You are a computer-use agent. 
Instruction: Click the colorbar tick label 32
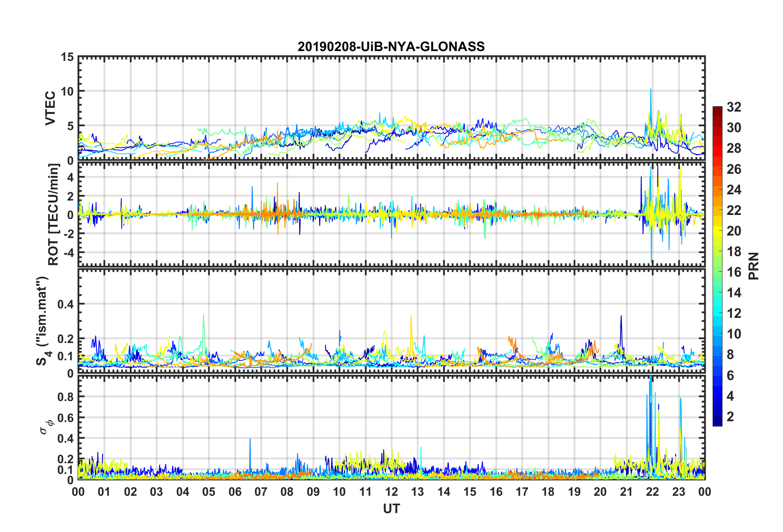734,107
